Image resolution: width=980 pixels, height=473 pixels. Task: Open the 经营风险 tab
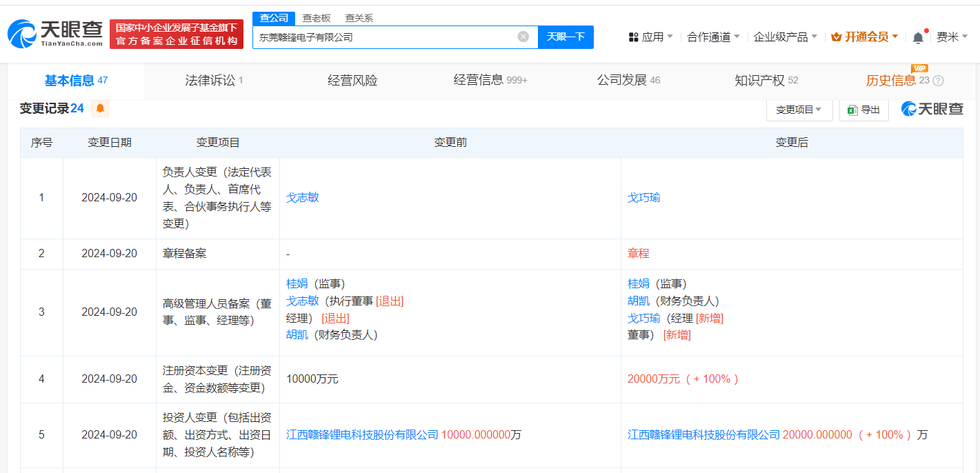352,81
